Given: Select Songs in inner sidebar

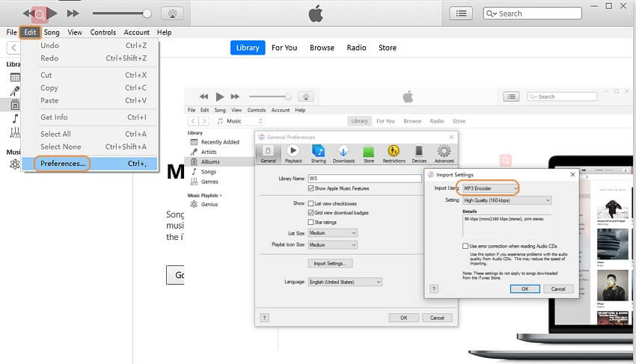Looking at the screenshot, I should [x=209, y=172].
